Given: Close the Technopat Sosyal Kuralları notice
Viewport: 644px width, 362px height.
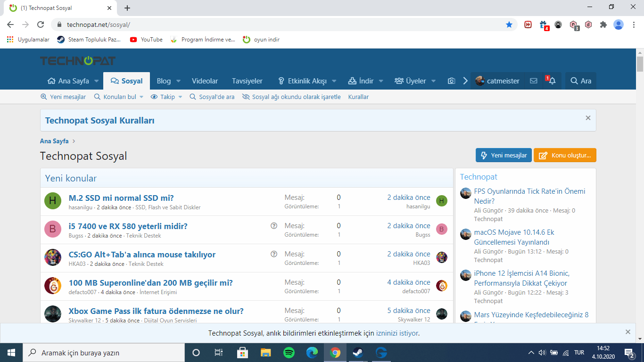Looking at the screenshot, I should [x=588, y=118].
